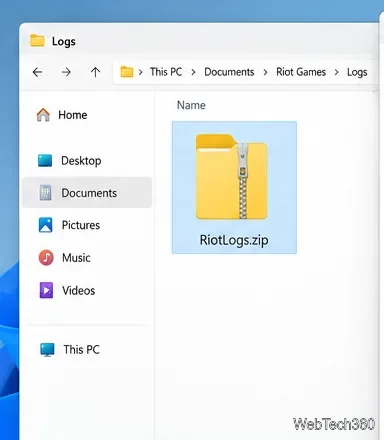The image size is (384, 440).
Task: Sort files by Name column header
Action: [x=191, y=105]
